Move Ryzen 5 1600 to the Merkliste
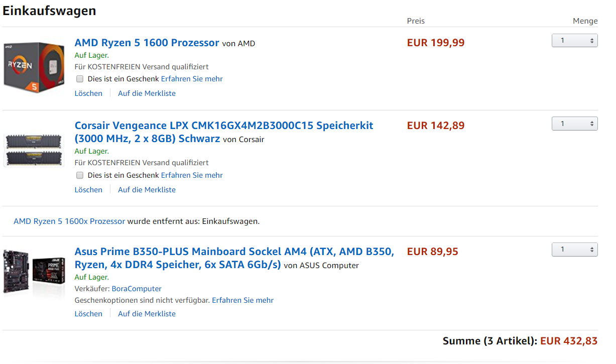The image size is (616, 364). coord(147,93)
